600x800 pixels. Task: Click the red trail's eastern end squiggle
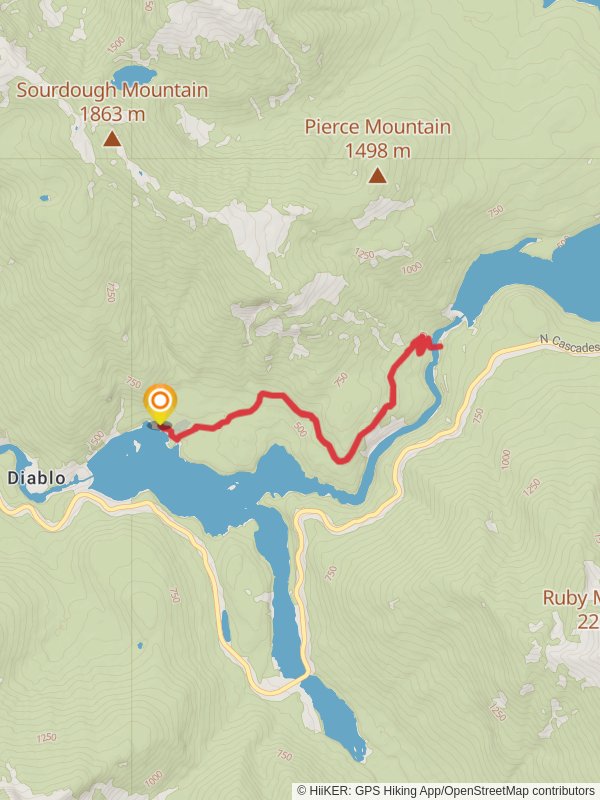[424, 344]
